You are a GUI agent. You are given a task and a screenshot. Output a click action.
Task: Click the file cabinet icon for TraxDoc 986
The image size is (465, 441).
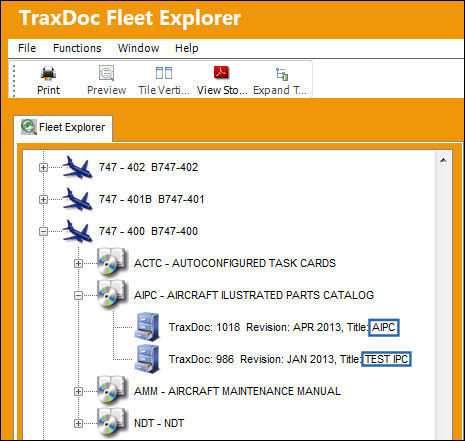click(x=147, y=359)
